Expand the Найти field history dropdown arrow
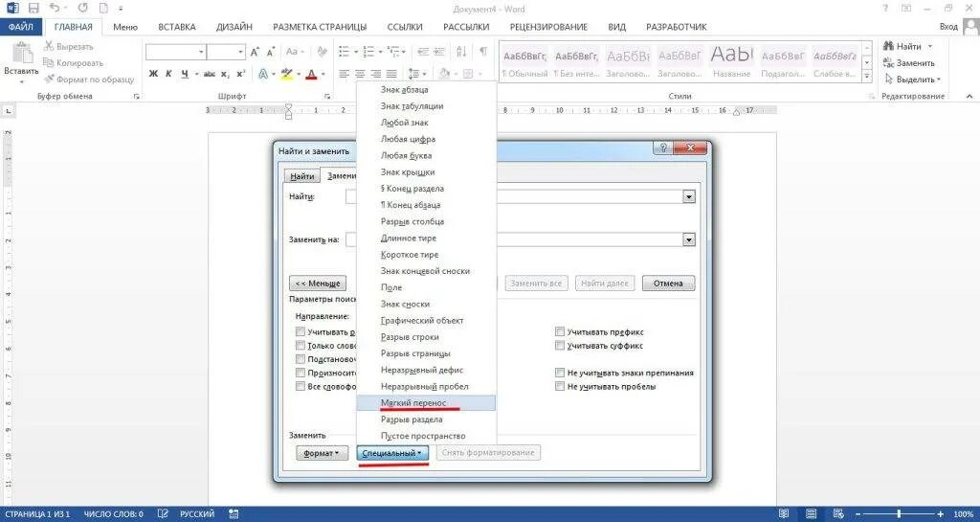Screen dimensions: 980x522 tap(689, 196)
